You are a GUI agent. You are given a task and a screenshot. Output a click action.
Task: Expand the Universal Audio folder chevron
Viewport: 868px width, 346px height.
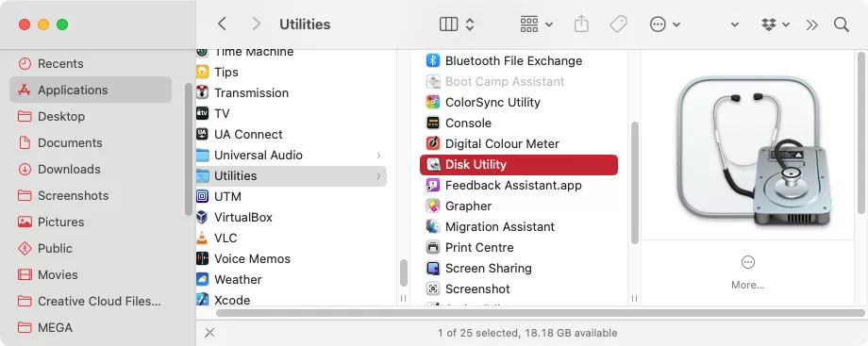378,155
